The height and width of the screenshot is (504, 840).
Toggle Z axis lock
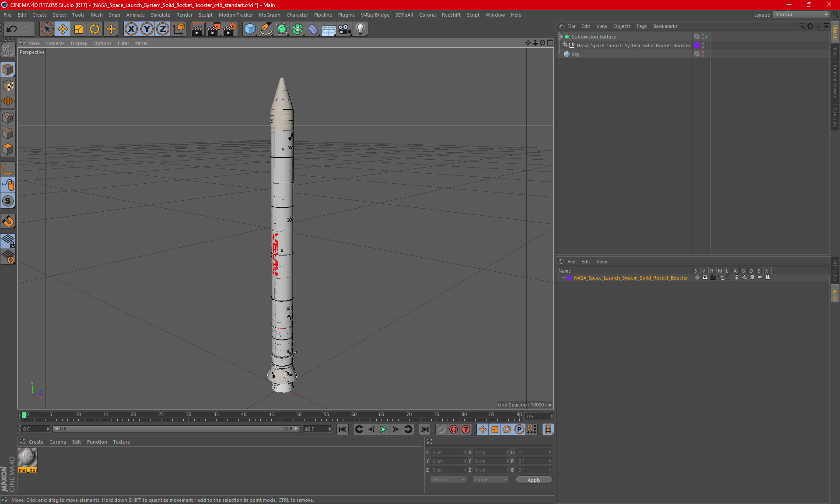[x=163, y=29]
